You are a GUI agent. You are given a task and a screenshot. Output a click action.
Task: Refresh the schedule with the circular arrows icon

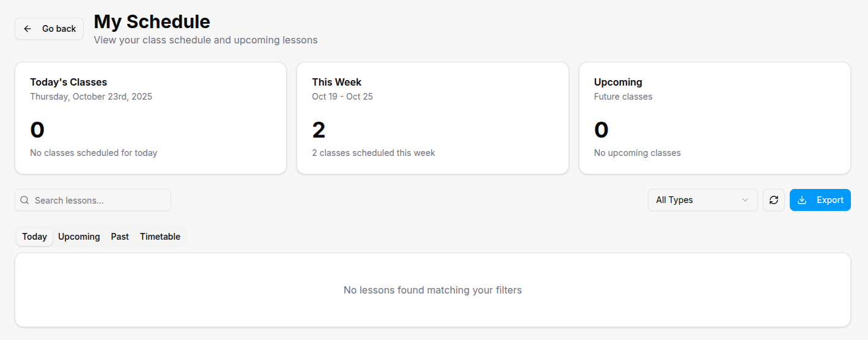(774, 200)
